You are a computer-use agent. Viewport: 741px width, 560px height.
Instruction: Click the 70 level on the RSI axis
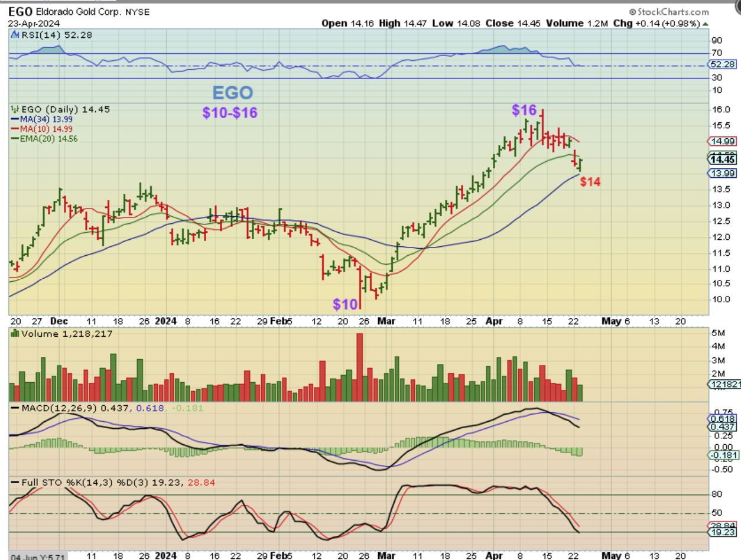(718, 53)
